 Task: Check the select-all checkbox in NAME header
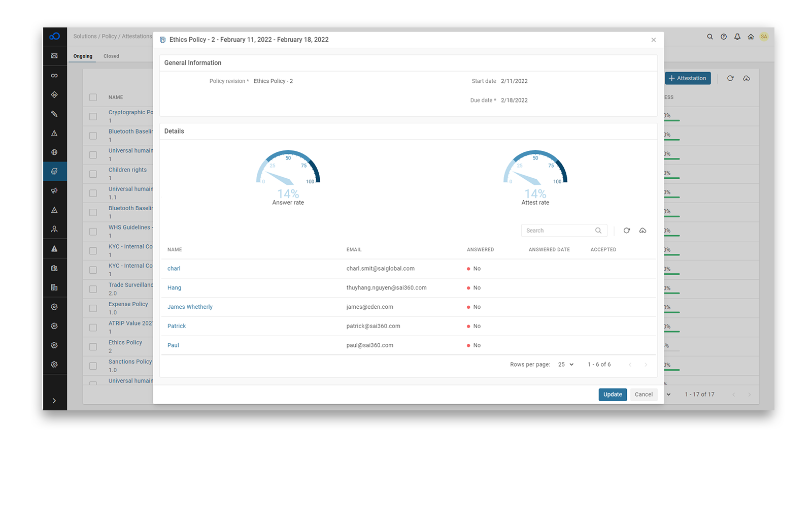[x=93, y=97]
